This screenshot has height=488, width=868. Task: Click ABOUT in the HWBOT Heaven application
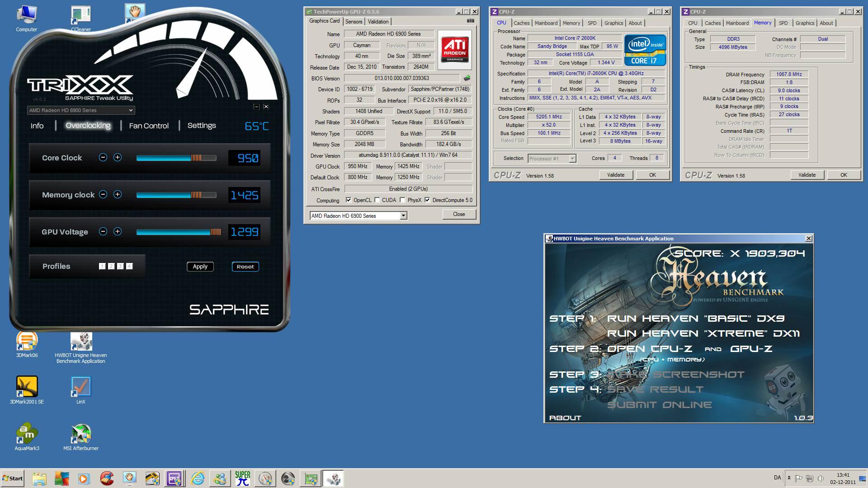[565, 418]
